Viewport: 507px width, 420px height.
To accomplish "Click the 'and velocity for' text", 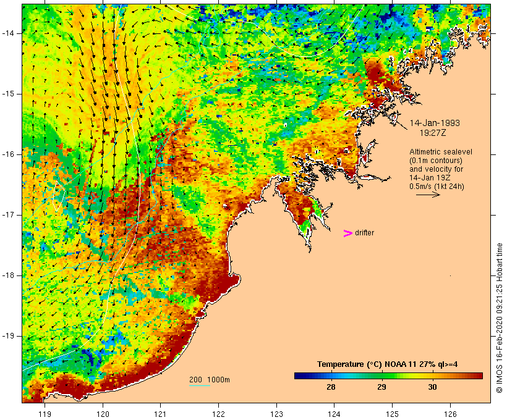I will click(436, 169).
